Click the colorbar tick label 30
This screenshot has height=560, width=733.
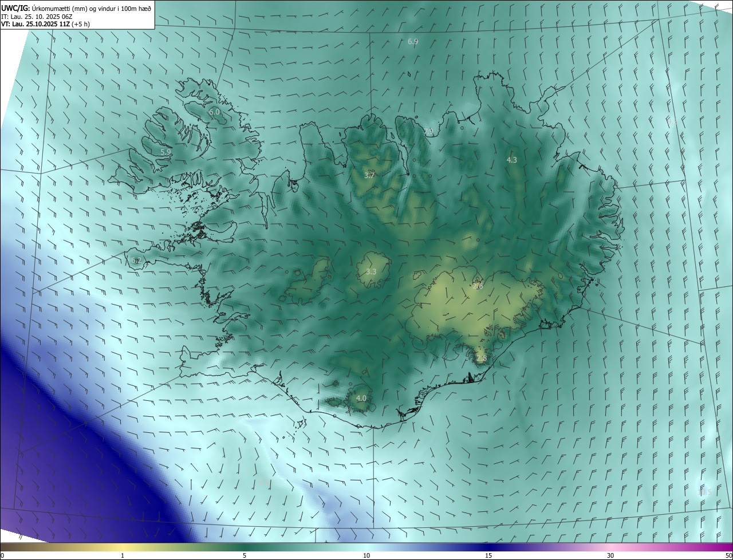point(610,556)
